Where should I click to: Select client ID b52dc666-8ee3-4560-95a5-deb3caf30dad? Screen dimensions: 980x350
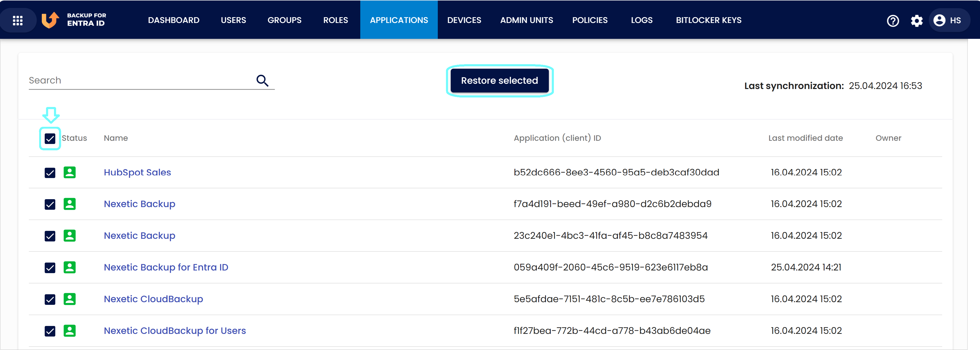pos(616,172)
